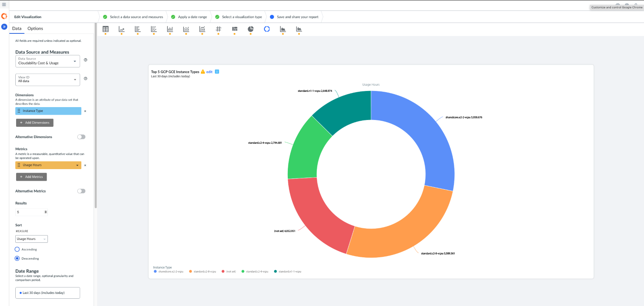Select Ascending sort order
Image resolution: width=644 pixels, height=306 pixels.
pyautogui.click(x=17, y=249)
